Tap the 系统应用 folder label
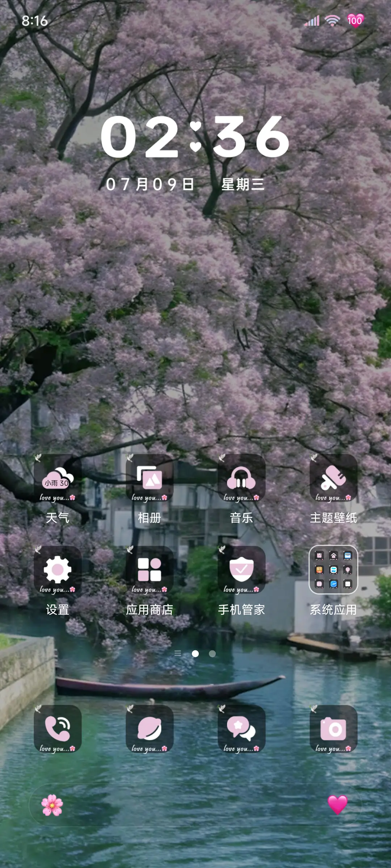Image resolution: width=391 pixels, height=868 pixels. pos(333,610)
